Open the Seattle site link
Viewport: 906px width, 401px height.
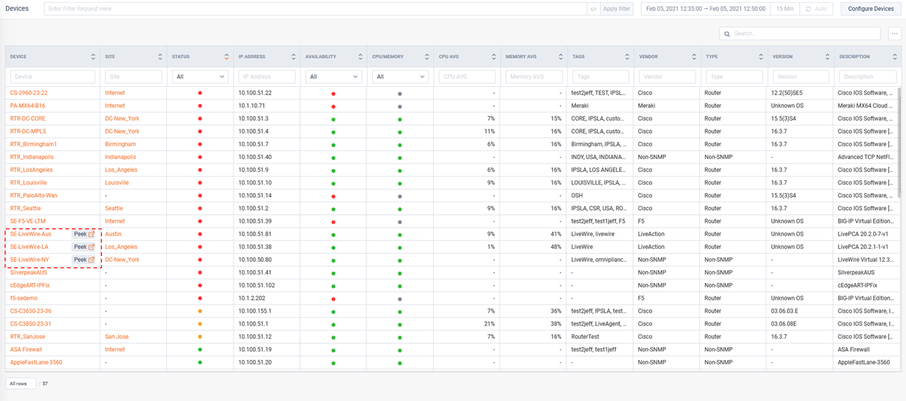(114, 208)
